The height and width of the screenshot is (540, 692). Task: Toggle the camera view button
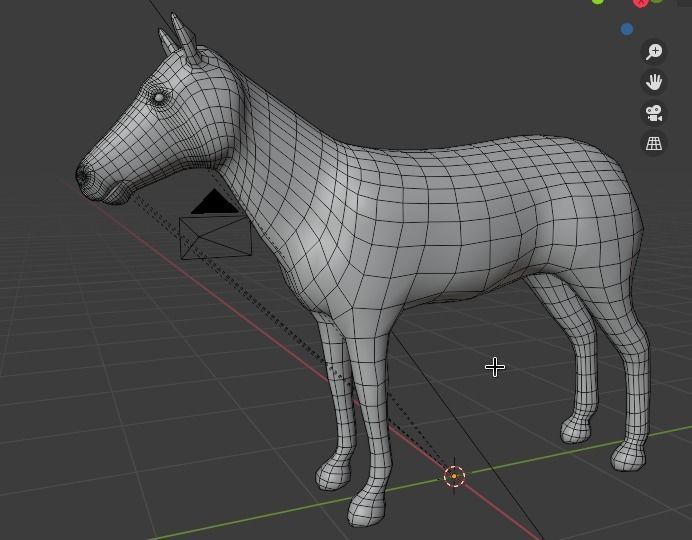pos(654,113)
